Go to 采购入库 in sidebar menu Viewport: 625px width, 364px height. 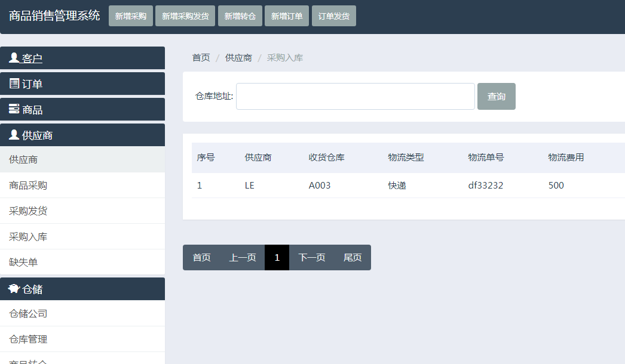(x=28, y=237)
